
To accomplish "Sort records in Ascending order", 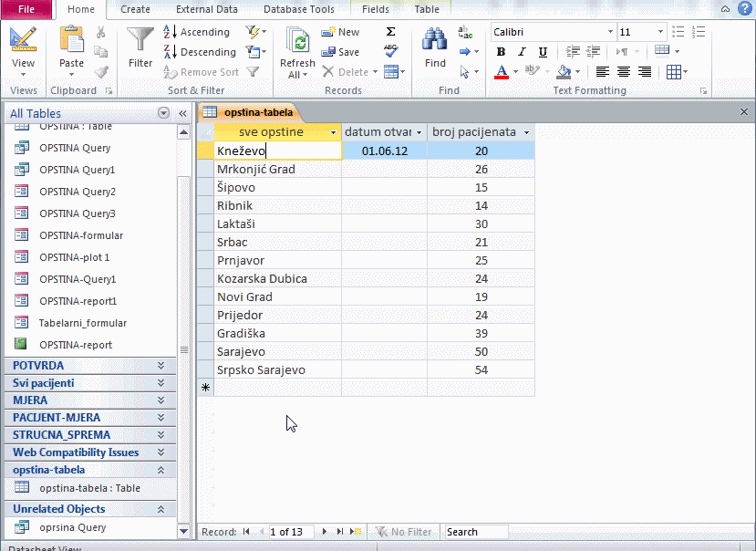I will (x=196, y=32).
